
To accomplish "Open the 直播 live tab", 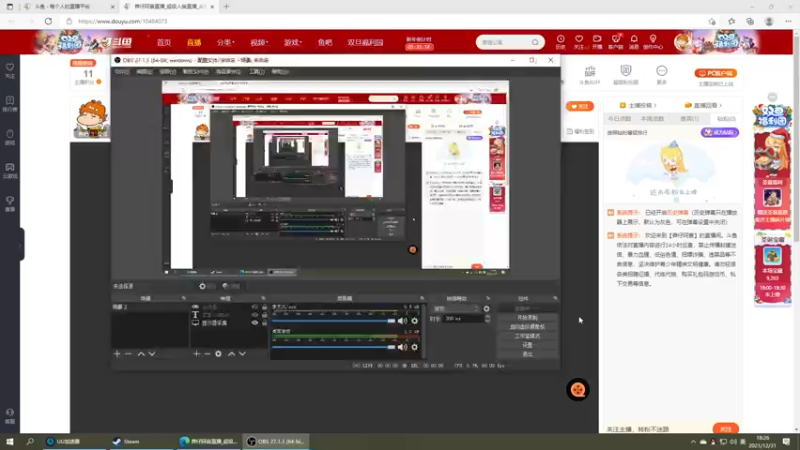I will coord(194,42).
